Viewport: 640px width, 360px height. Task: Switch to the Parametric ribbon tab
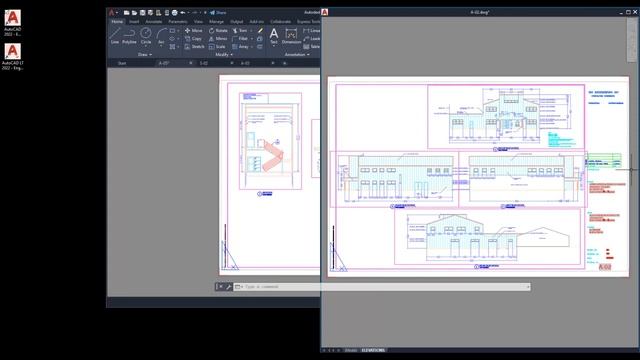click(178, 22)
